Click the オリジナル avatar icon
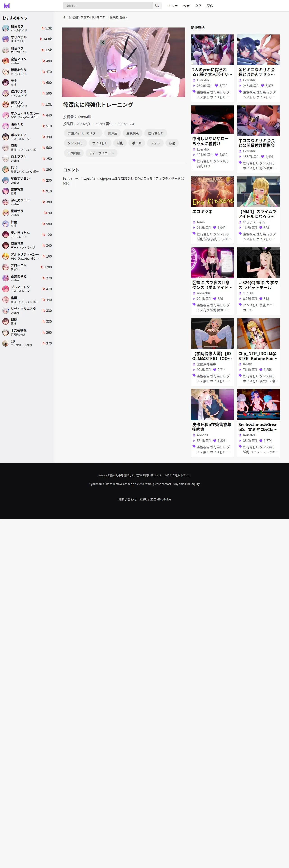The width and height of the screenshot is (289, 868). (6, 39)
